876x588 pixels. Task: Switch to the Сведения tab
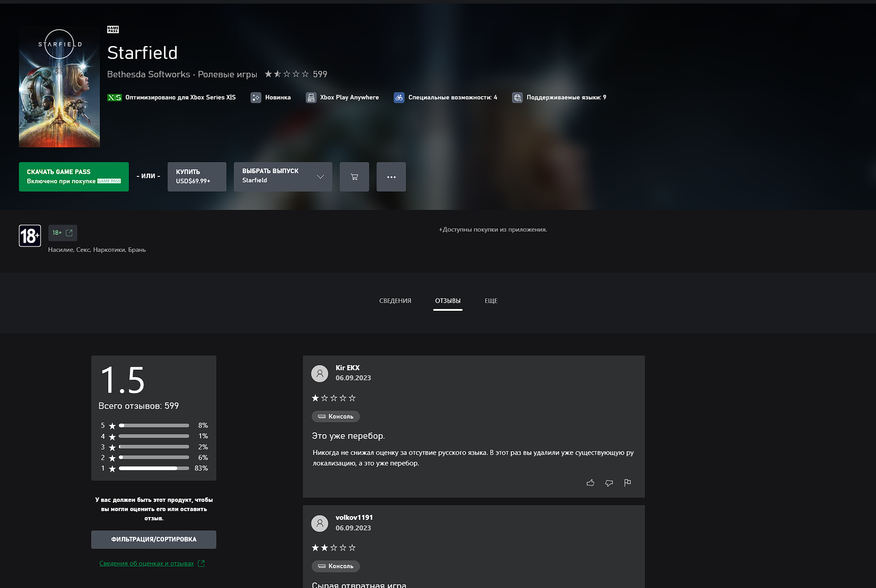(x=395, y=301)
